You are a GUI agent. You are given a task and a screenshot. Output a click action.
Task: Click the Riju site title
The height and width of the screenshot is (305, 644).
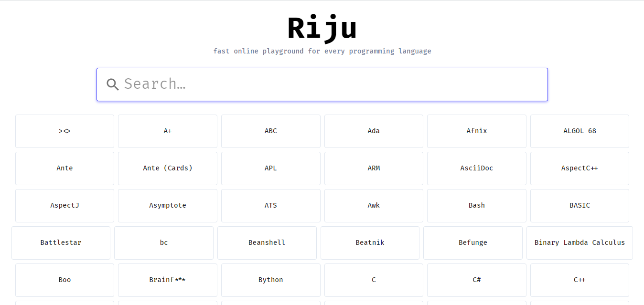[x=322, y=28]
